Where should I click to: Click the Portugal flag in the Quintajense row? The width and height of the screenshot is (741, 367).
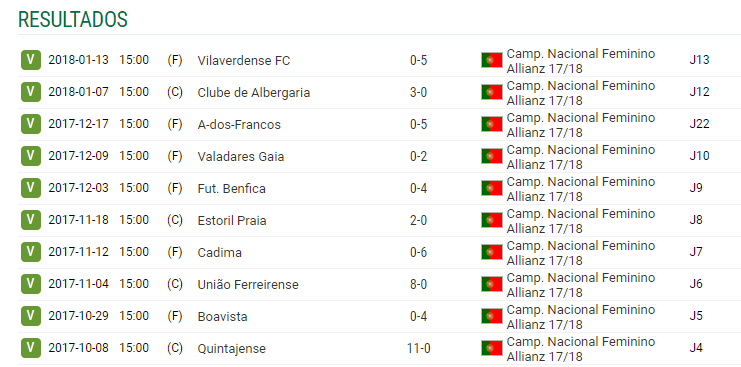(x=491, y=348)
